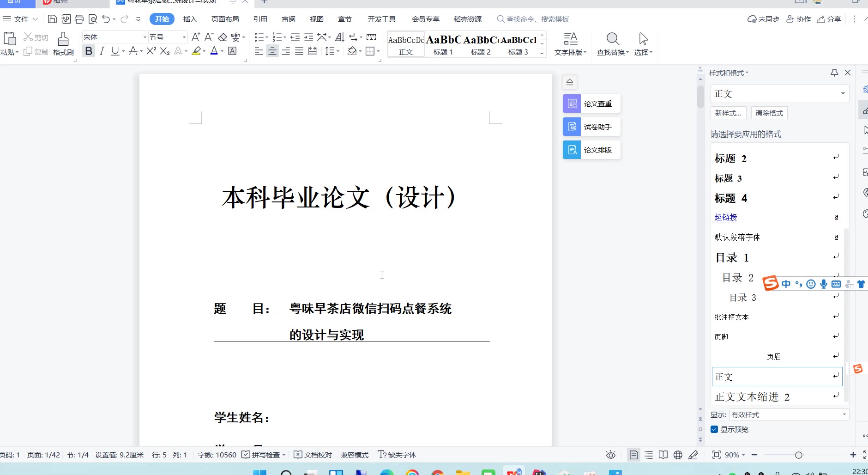Click the 清除格式 button
868x475 pixels.
tap(769, 113)
